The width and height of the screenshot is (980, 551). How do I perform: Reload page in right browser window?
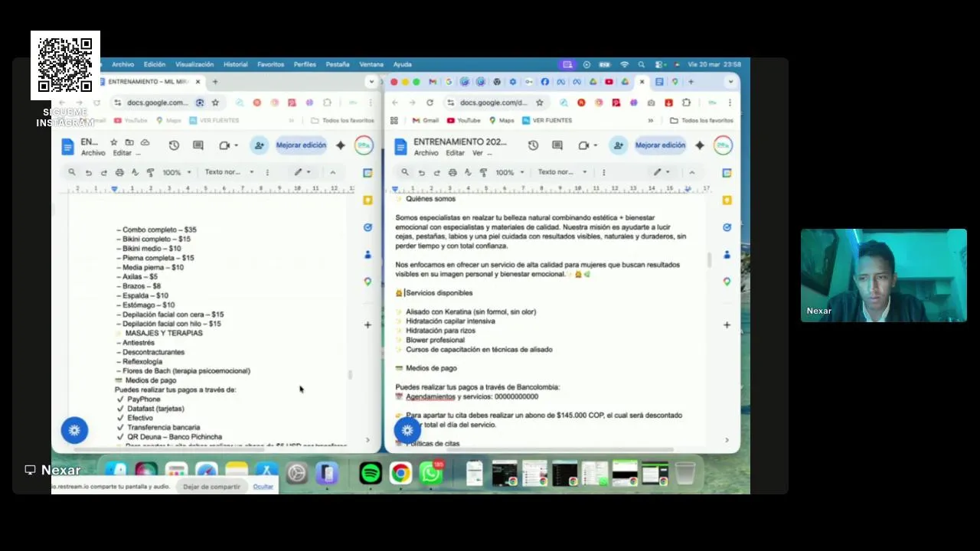(430, 103)
